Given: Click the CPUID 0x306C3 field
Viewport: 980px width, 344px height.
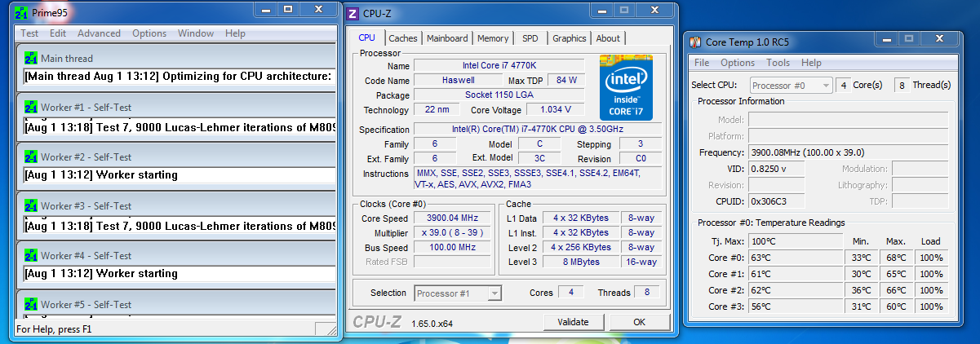Looking at the screenshot, I should [776, 201].
